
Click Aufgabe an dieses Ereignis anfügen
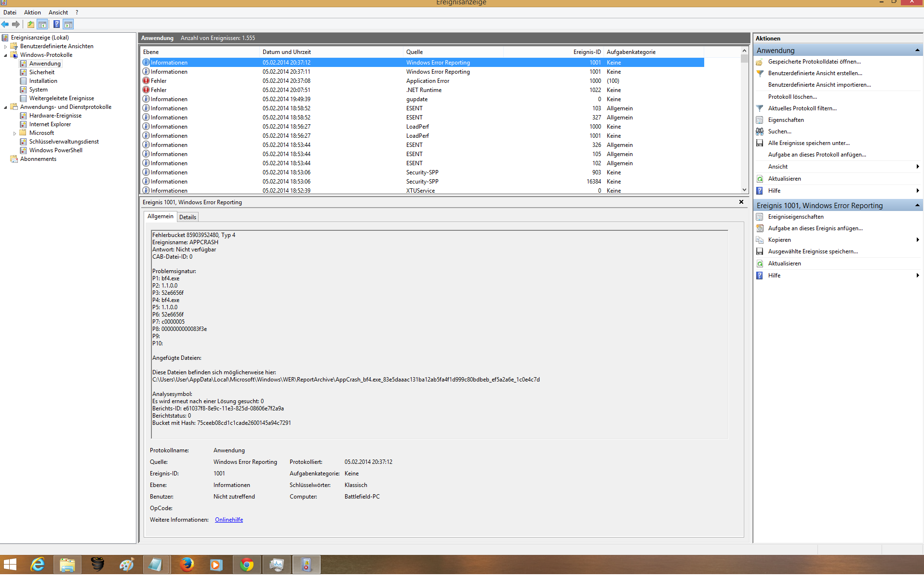pyautogui.click(x=816, y=228)
